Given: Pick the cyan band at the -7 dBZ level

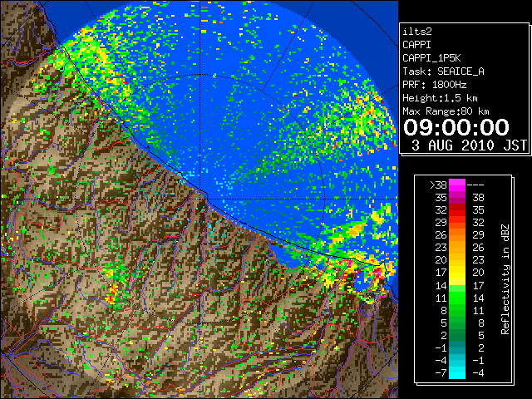Looking at the screenshot, I should click(457, 372).
